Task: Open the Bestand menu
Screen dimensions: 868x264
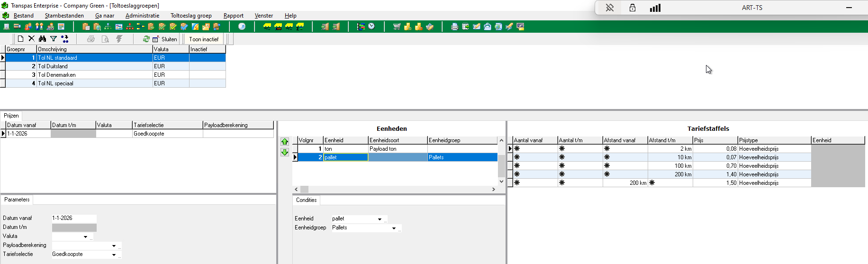Action: click(x=24, y=16)
